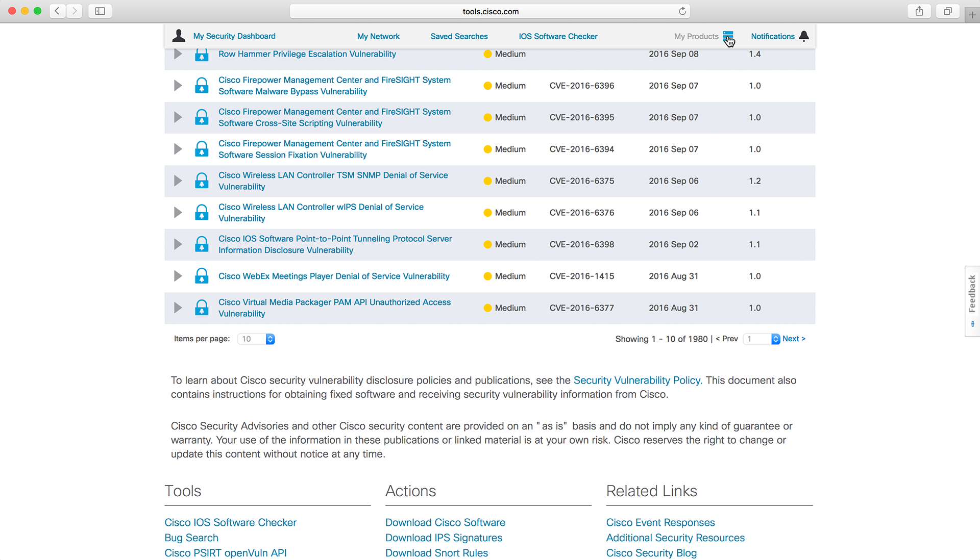Click lock icon for Malware Bypass Vulnerability row
Image resolution: width=980 pixels, height=560 pixels.
(x=202, y=85)
